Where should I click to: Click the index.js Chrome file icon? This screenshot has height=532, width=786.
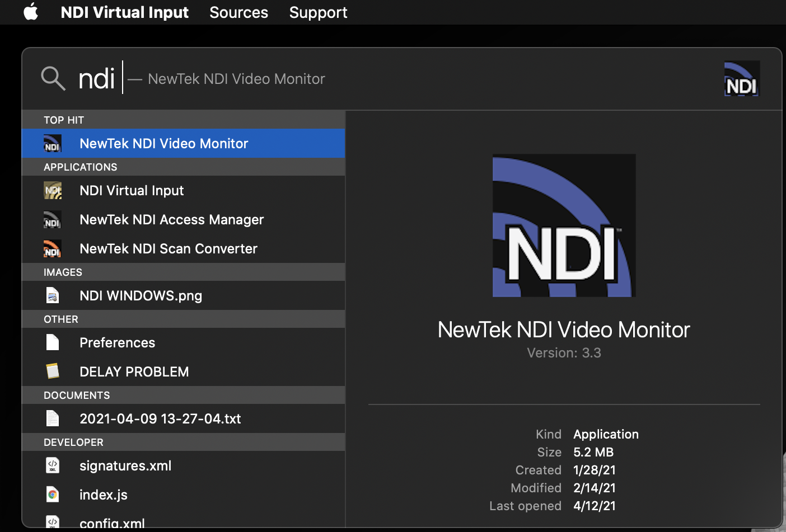coord(53,495)
